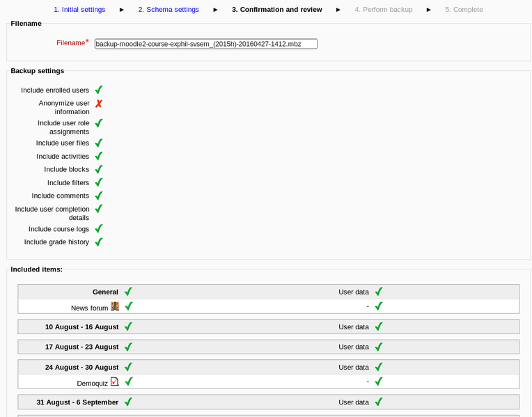The width and height of the screenshot is (532, 417).
Task: Click the 'Include course logs' label
Action: (58, 229)
